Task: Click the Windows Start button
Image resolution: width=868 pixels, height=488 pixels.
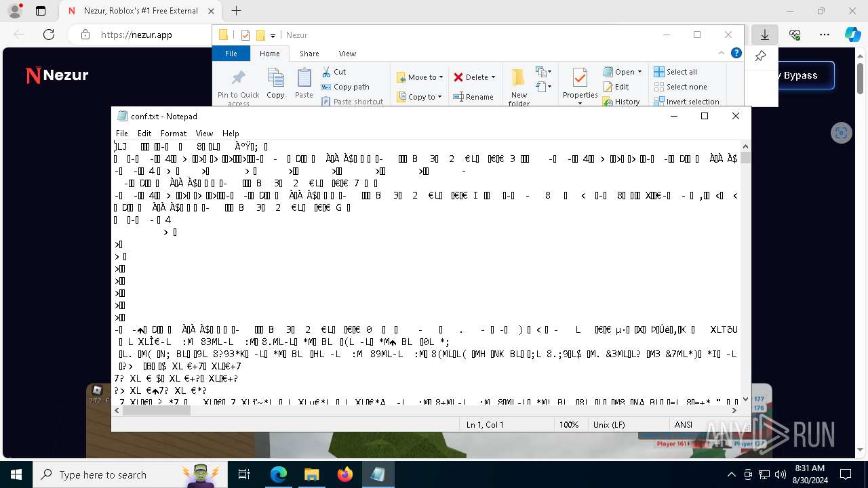Action: 16,474
